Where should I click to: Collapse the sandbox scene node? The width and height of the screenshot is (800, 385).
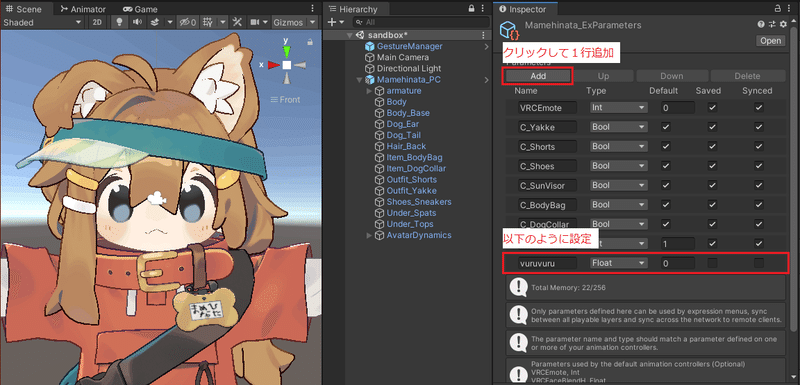click(349, 35)
